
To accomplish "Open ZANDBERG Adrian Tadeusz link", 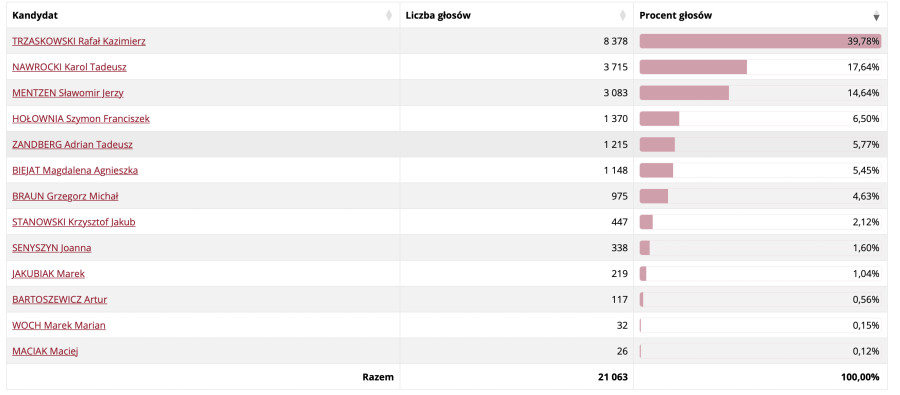I will pyautogui.click(x=72, y=145).
